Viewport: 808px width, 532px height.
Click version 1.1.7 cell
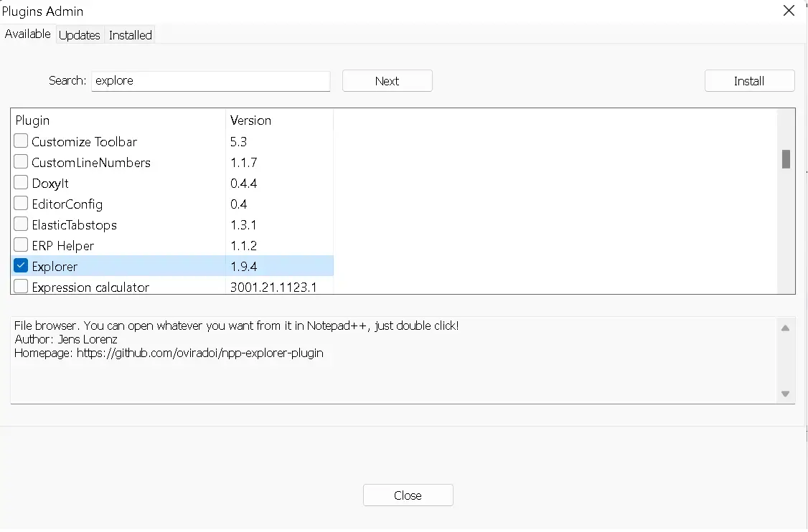(x=244, y=163)
